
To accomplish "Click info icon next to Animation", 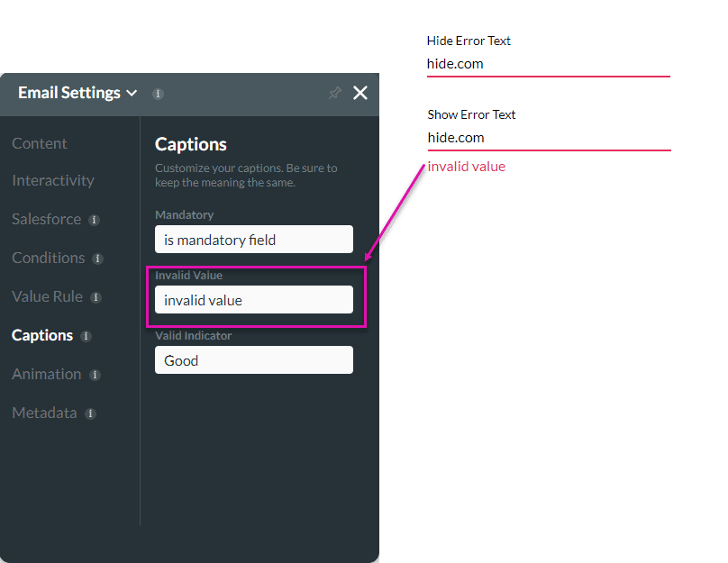I will 95,375.
